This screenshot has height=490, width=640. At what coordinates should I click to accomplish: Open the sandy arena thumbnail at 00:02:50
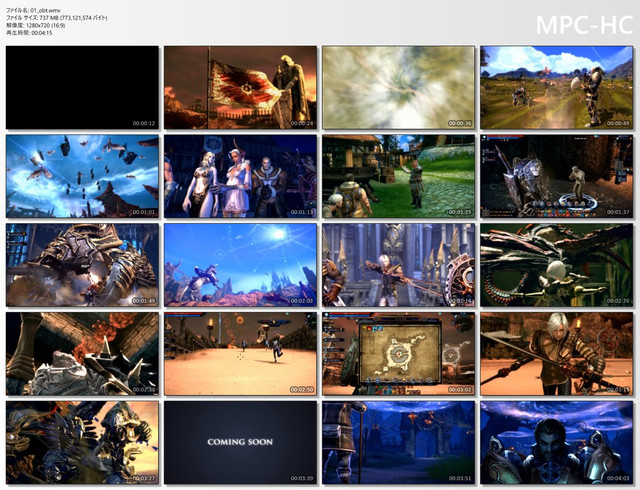point(240,354)
